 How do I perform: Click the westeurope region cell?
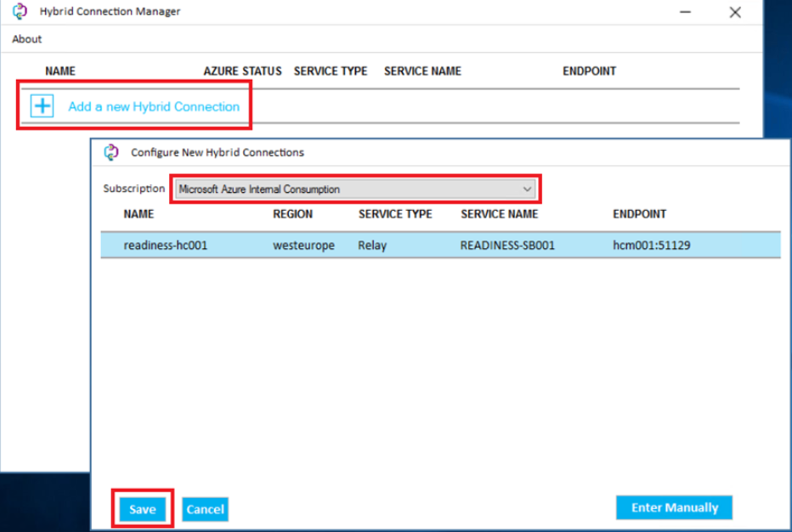tap(303, 246)
